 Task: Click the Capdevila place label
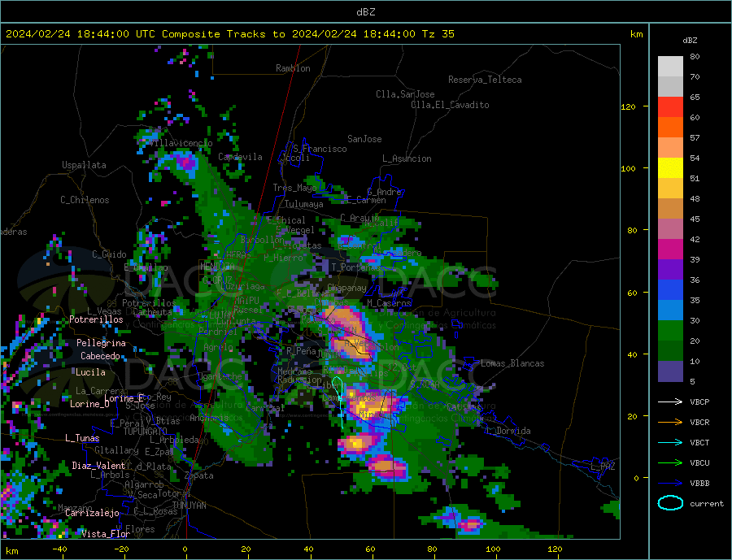[x=240, y=157]
